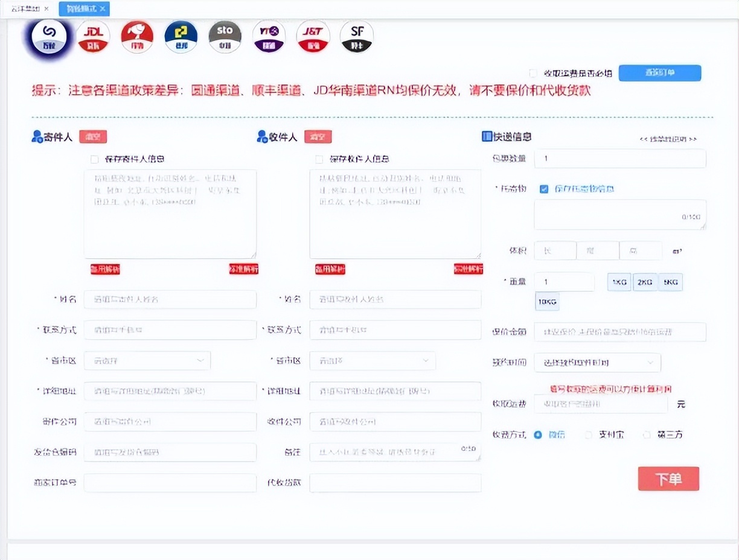
Task: Select the 支付宝 payment radio button
Action: [589, 434]
